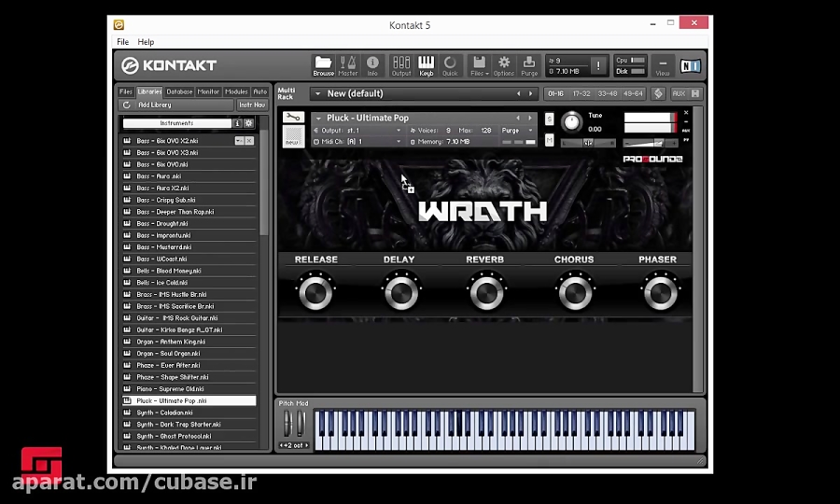Remove the instrument with its X button
Image resolution: width=840 pixels, height=504 pixels.
point(686,113)
